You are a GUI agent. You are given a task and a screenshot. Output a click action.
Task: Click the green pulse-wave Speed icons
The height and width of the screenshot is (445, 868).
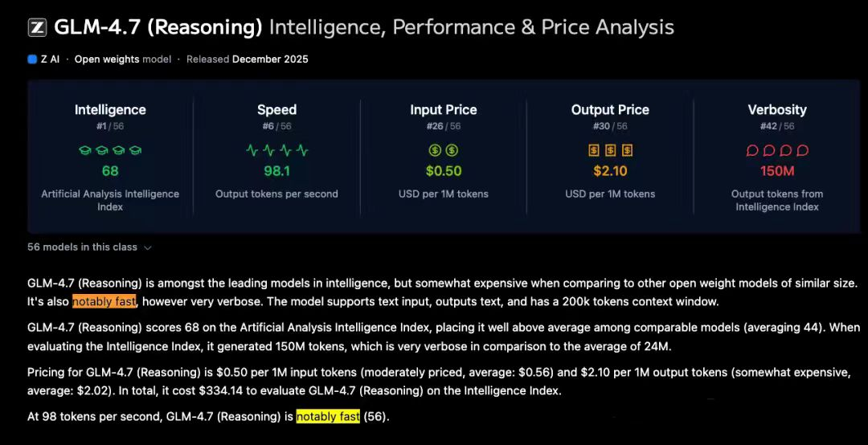coord(276,150)
